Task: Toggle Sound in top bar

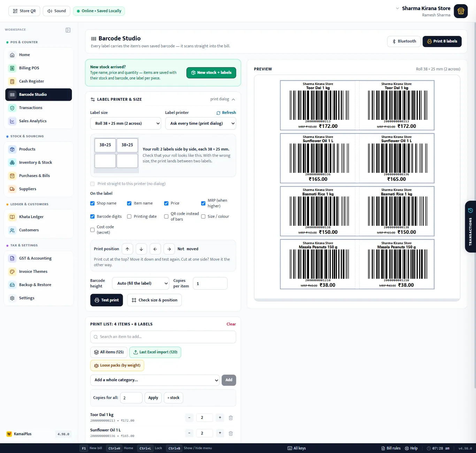Action: pyautogui.click(x=56, y=11)
